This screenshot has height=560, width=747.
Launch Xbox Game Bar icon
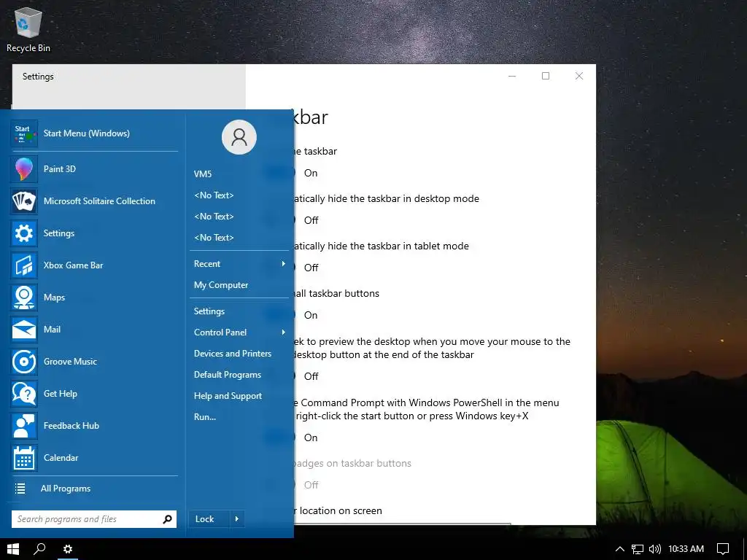[24, 265]
